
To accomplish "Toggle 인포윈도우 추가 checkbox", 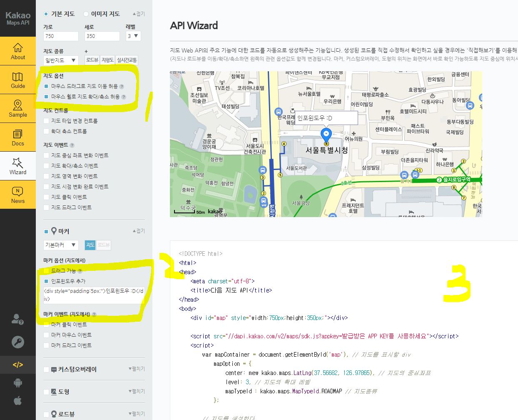I will tap(46, 281).
